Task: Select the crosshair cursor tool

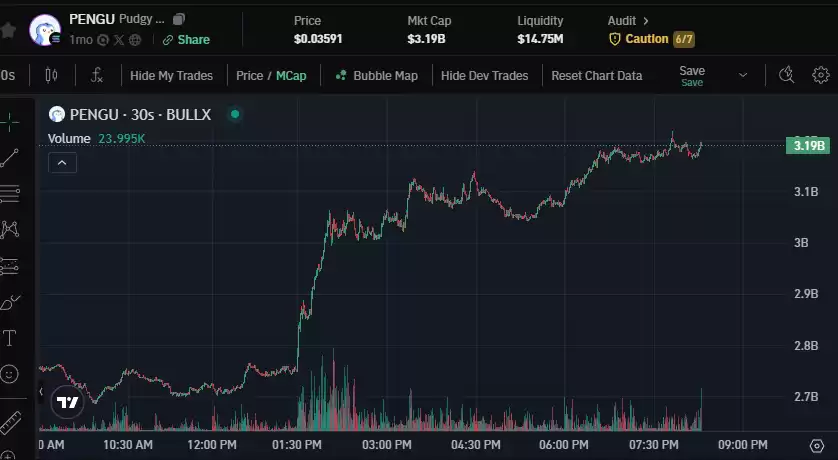Action: coord(10,122)
